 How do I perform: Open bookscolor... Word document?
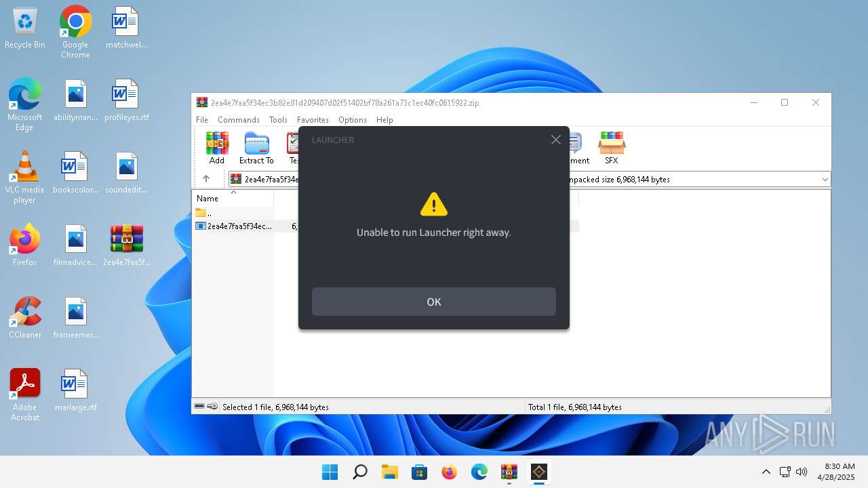tap(75, 174)
